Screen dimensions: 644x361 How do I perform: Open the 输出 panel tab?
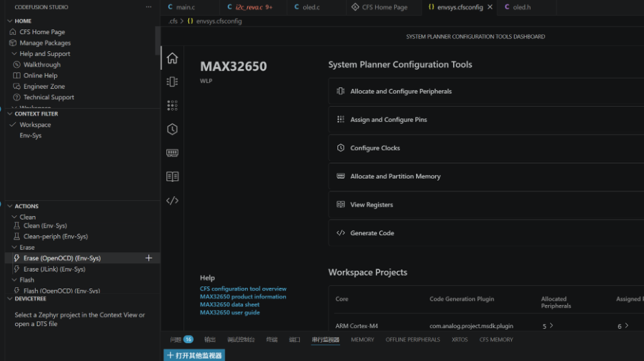tap(210, 340)
